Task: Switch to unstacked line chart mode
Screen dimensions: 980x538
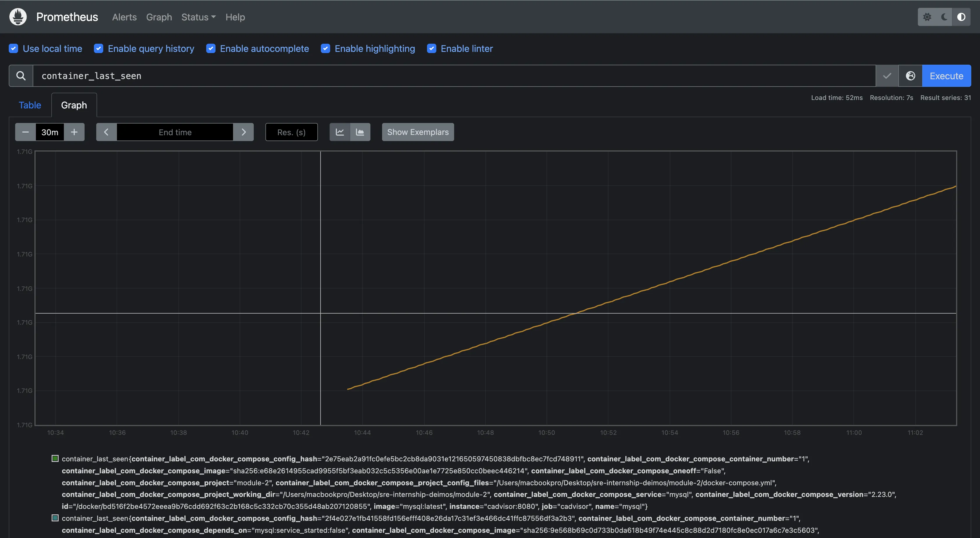Action: [340, 132]
